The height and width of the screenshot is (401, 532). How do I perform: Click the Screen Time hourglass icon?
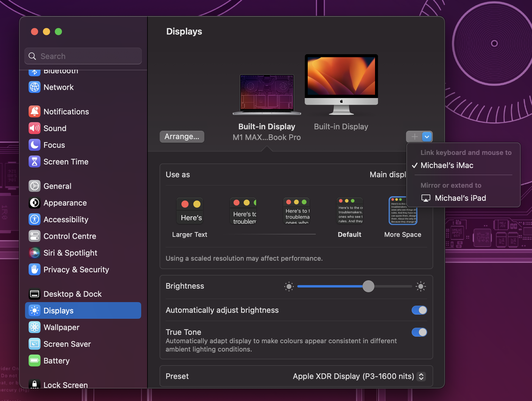[x=35, y=161]
